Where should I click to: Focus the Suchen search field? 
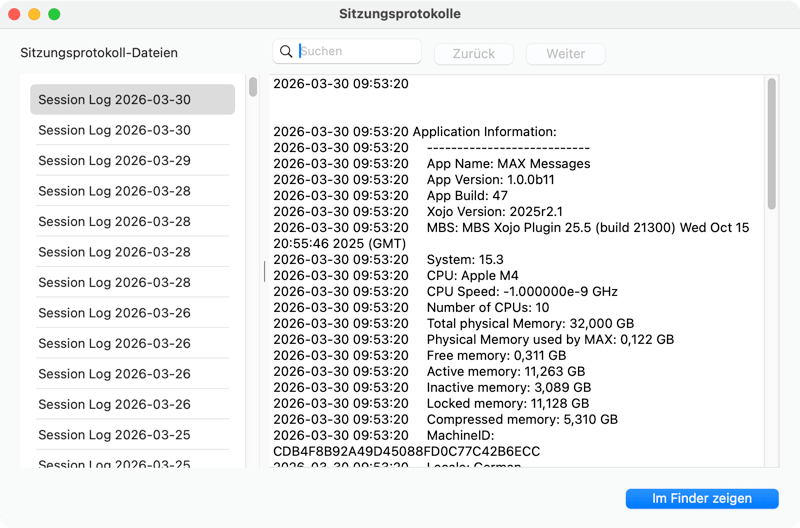347,52
